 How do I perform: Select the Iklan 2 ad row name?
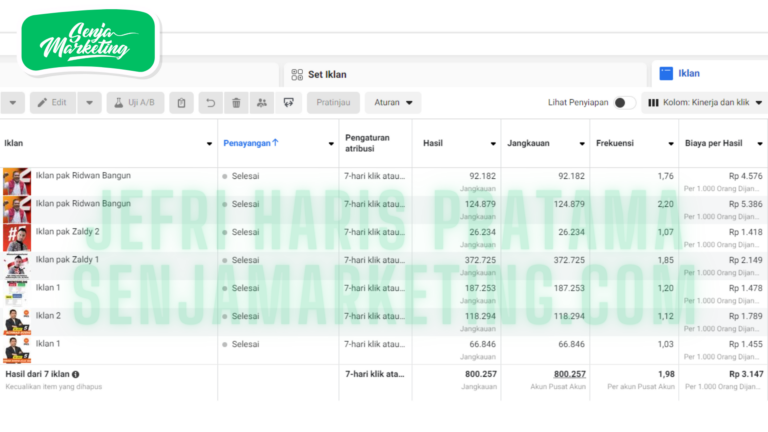click(x=49, y=315)
